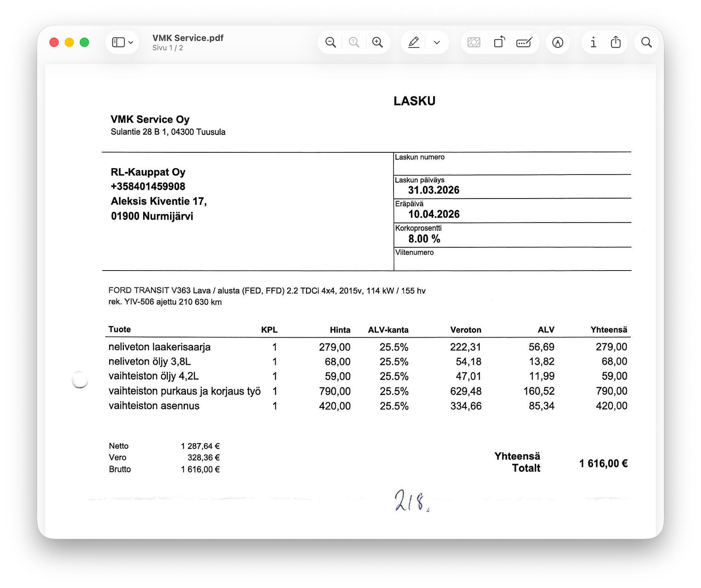Open the form filling tool
This screenshot has width=701, height=588.
pos(524,42)
